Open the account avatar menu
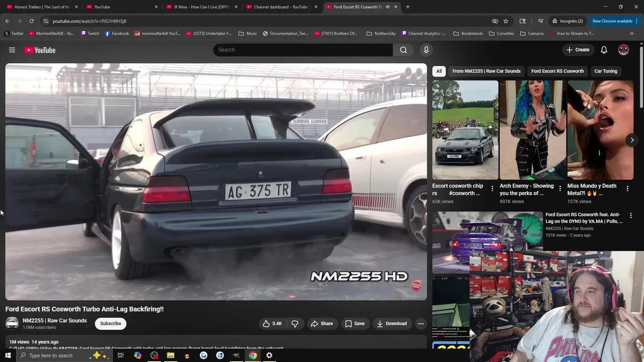This screenshot has width=644, height=362. [x=623, y=50]
